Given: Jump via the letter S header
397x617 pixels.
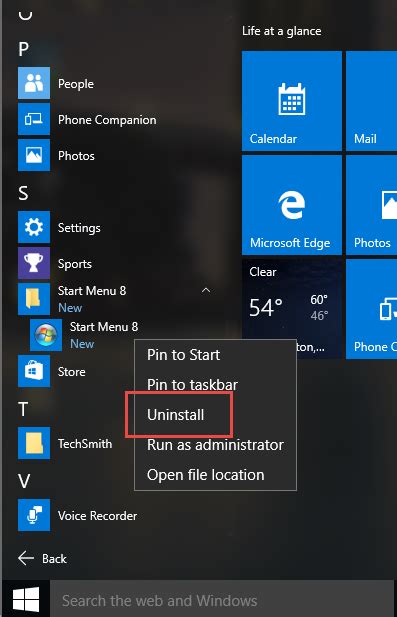Looking at the screenshot, I should [x=23, y=193].
